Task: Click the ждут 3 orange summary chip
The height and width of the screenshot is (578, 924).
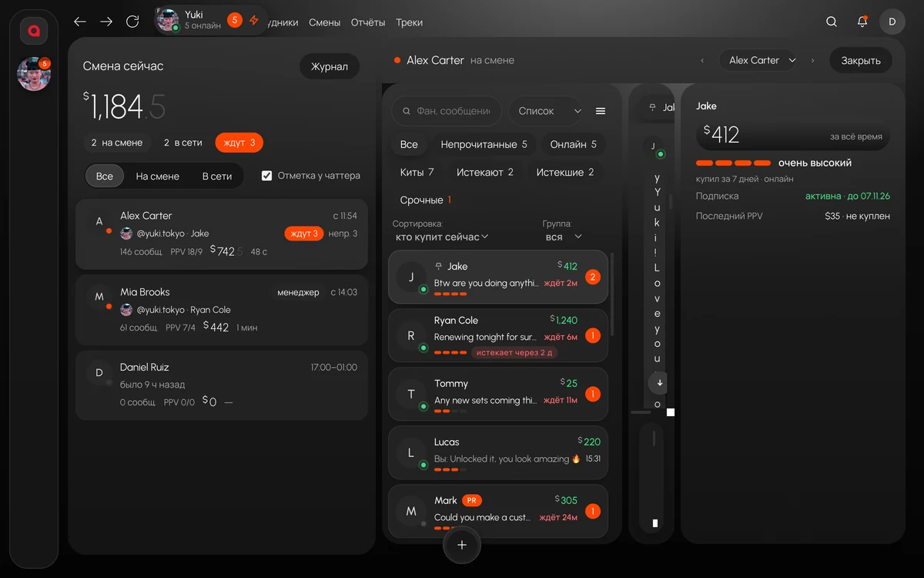Action: [x=239, y=143]
